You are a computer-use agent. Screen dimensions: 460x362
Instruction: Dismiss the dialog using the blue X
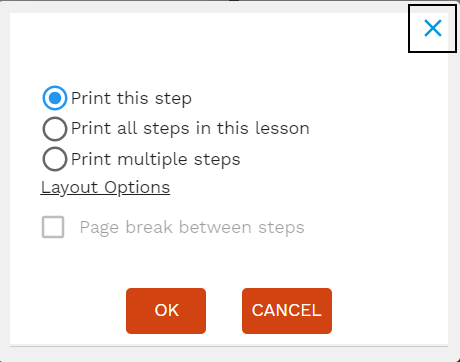click(x=433, y=28)
